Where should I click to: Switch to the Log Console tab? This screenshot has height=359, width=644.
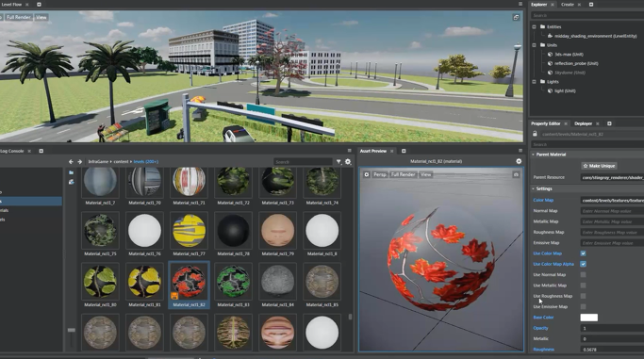click(x=12, y=151)
